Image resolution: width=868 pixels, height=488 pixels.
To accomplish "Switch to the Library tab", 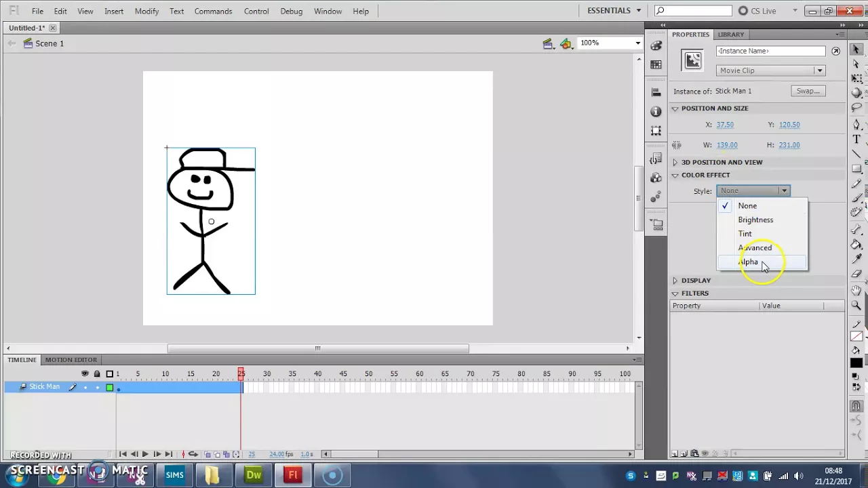I will pyautogui.click(x=731, y=35).
